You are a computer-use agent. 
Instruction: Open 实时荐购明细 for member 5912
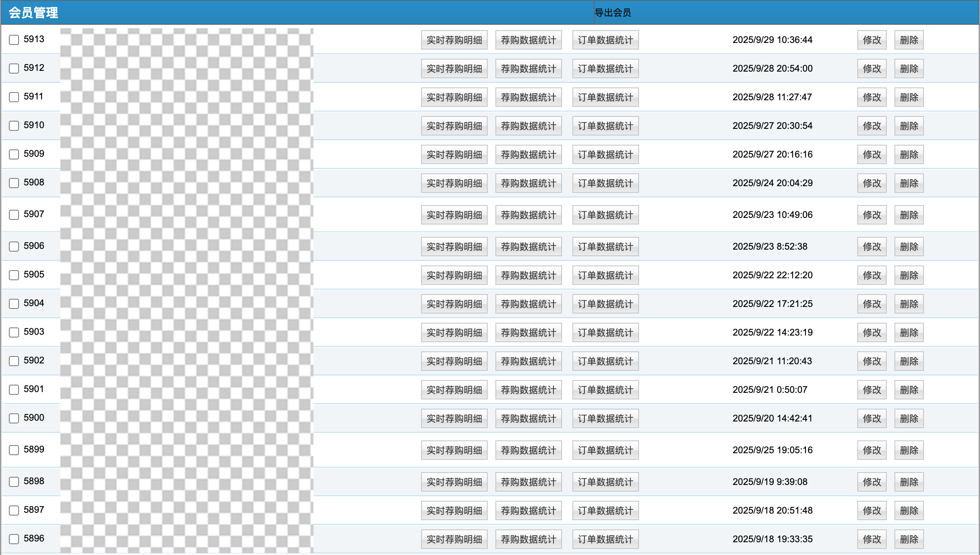[x=454, y=69]
